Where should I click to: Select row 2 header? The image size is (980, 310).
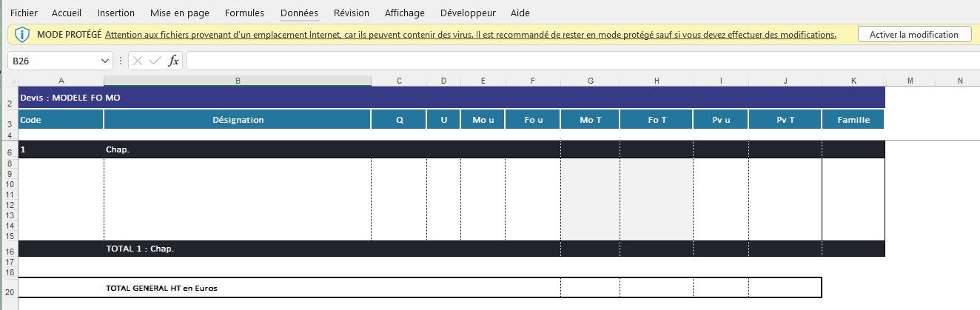click(9, 98)
